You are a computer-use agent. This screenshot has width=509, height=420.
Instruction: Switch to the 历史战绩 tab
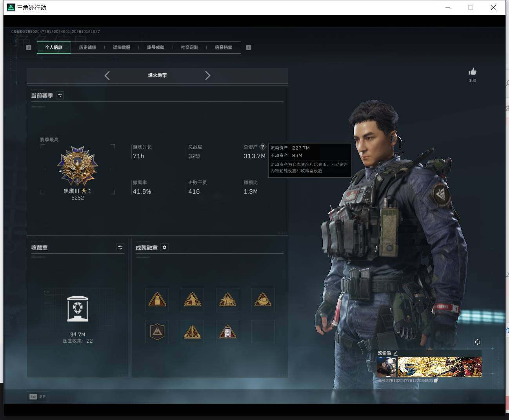[87, 47]
